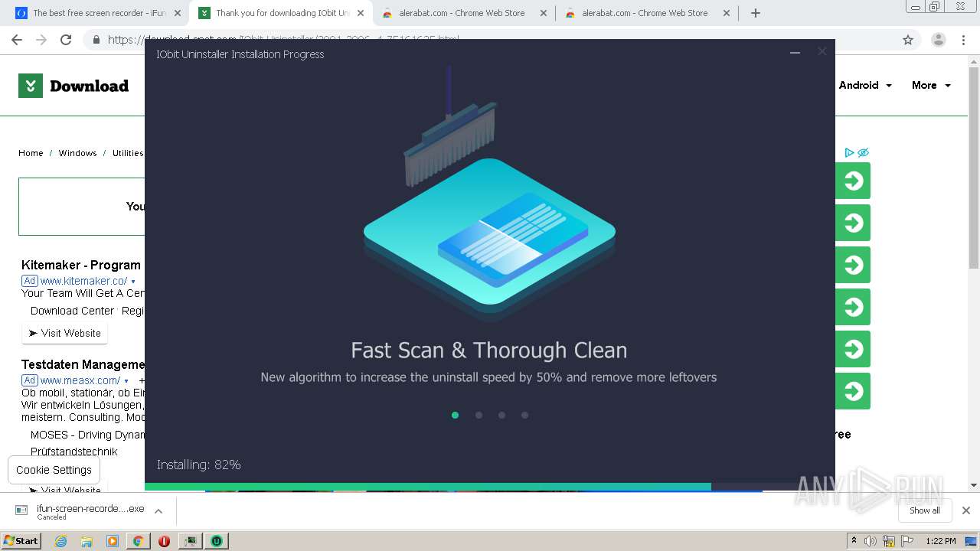Show hidden system tray icons
This screenshot has height=551, width=980.
pos(854,540)
